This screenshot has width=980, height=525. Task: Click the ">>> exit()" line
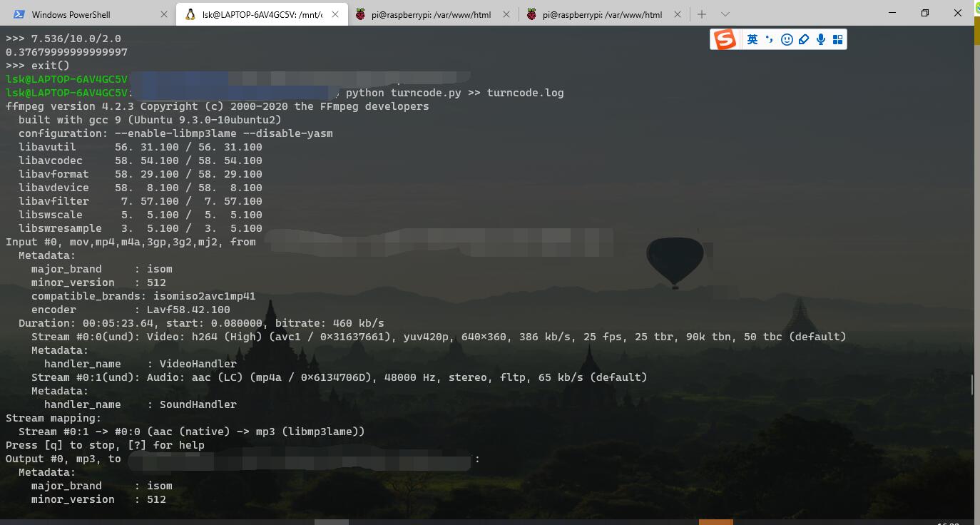(38, 66)
